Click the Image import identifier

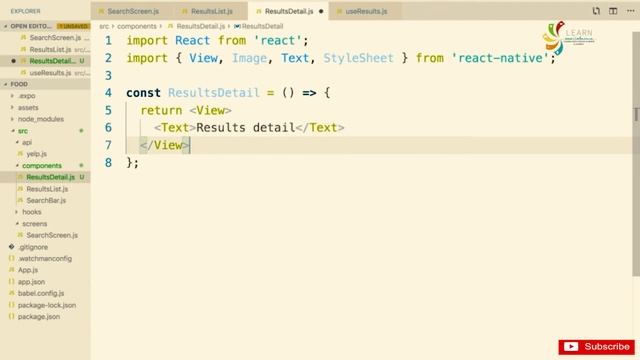click(x=249, y=58)
